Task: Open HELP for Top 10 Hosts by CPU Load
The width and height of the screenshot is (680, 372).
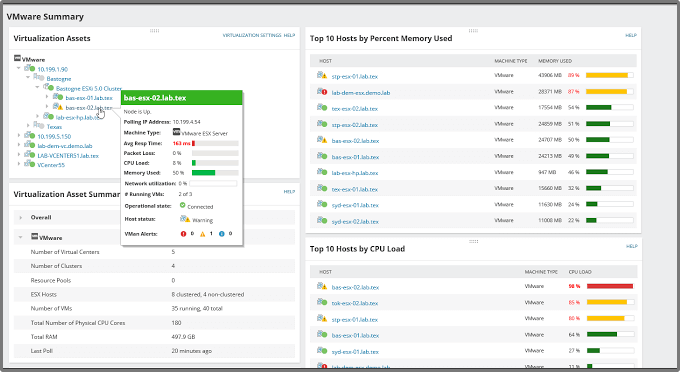Action: point(632,246)
